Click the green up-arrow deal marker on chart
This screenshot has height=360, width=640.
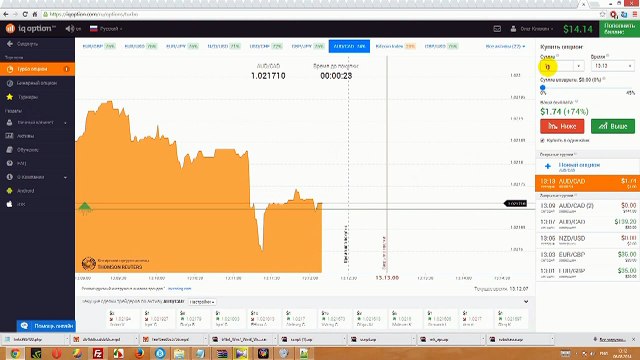coord(85,208)
